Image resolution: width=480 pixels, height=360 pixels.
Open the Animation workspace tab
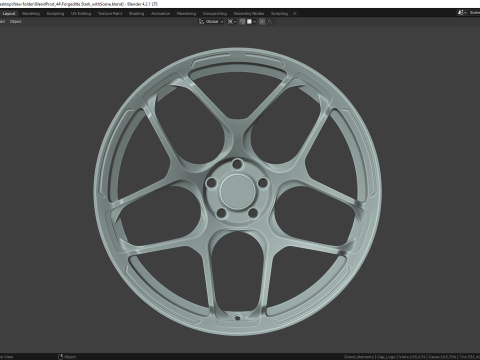pos(160,14)
